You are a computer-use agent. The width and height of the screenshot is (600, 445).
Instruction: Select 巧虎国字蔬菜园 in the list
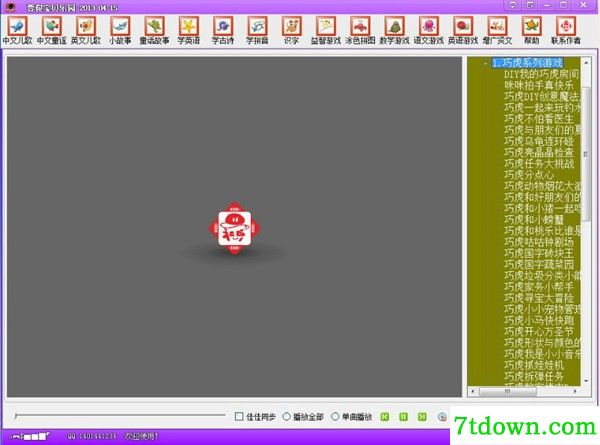click(539, 264)
